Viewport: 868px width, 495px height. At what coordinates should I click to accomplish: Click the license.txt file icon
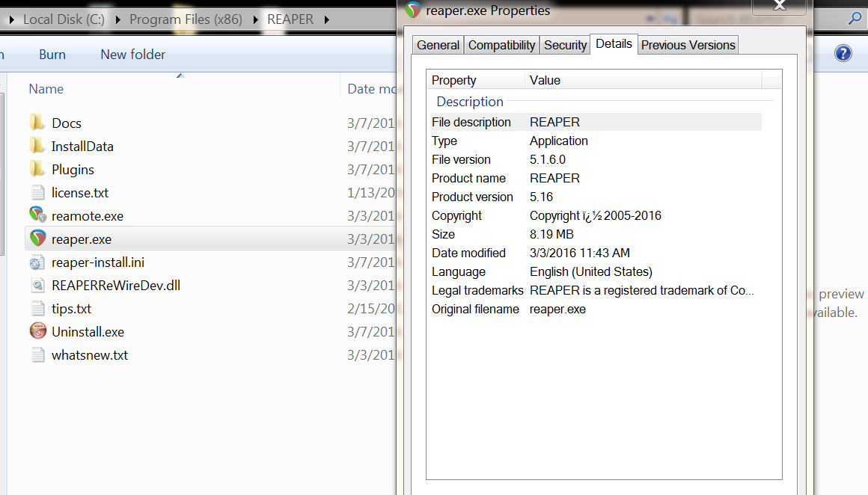click(37, 192)
